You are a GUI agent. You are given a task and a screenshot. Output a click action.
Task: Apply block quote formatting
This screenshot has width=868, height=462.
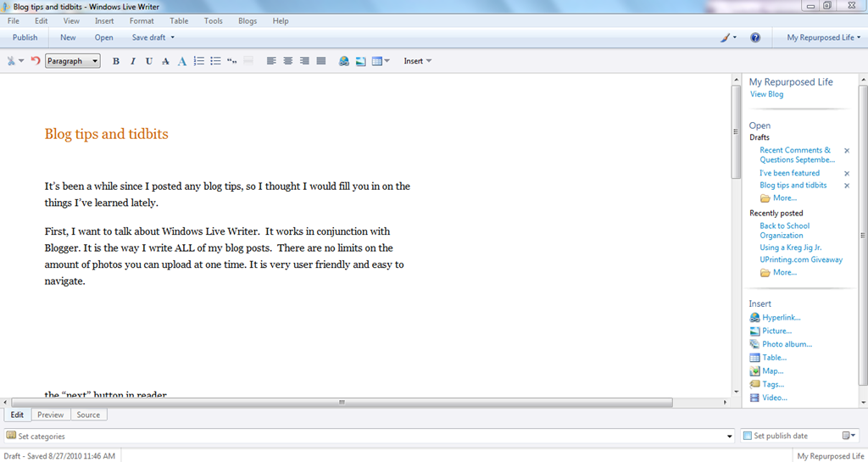coord(232,61)
